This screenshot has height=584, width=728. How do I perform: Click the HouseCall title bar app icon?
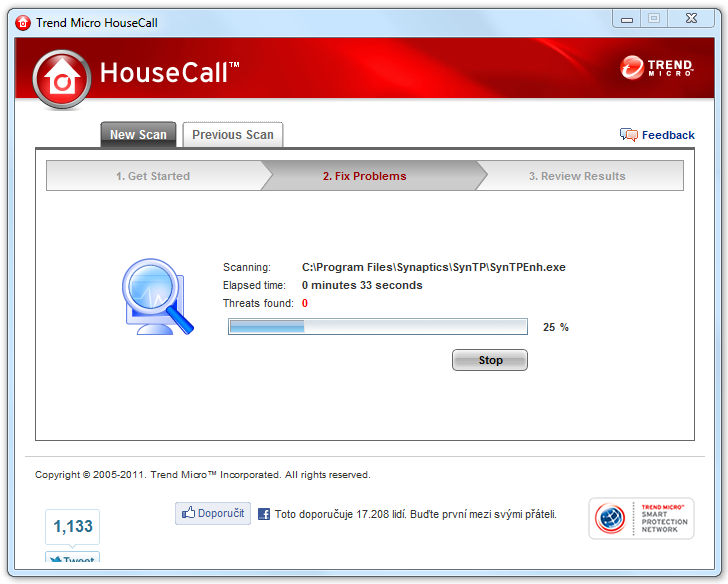23,23
